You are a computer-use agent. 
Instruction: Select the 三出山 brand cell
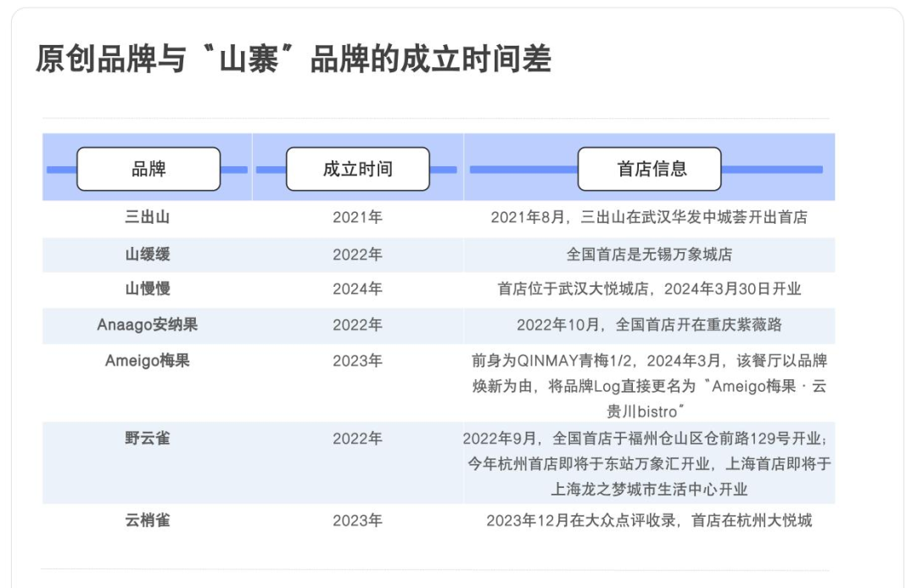coord(147,217)
